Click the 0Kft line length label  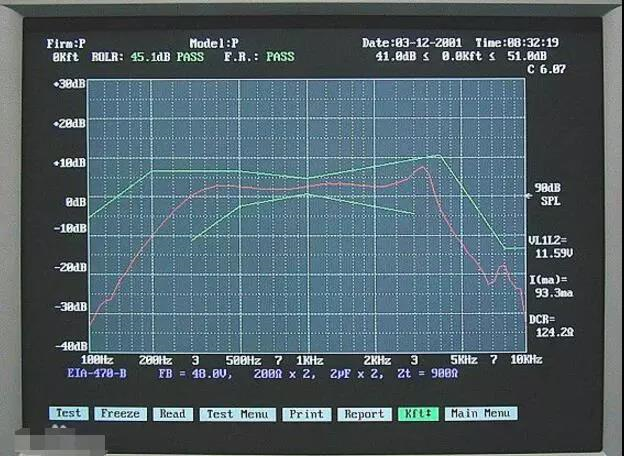pyautogui.click(x=66, y=57)
